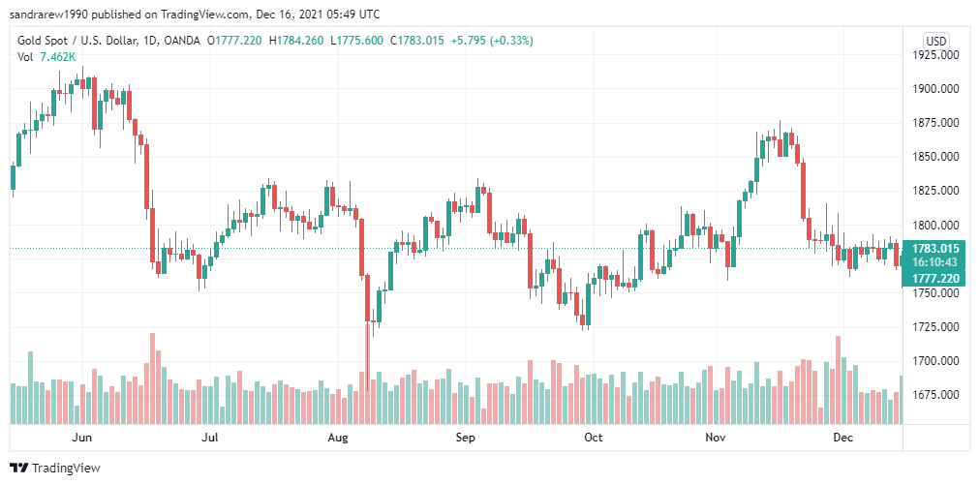
Task: Click the Dec label on time axis
Action: point(843,438)
